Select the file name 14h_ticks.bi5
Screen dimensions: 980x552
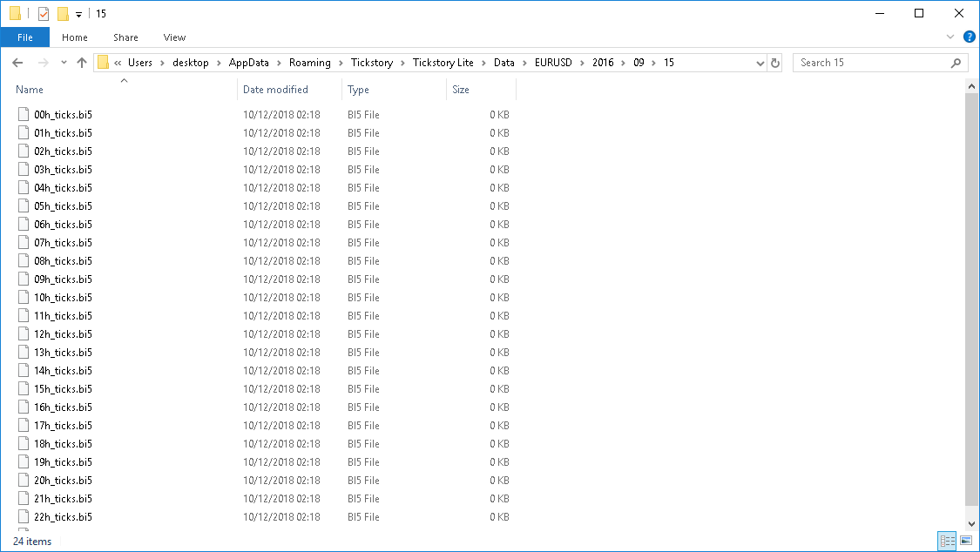tap(63, 370)
